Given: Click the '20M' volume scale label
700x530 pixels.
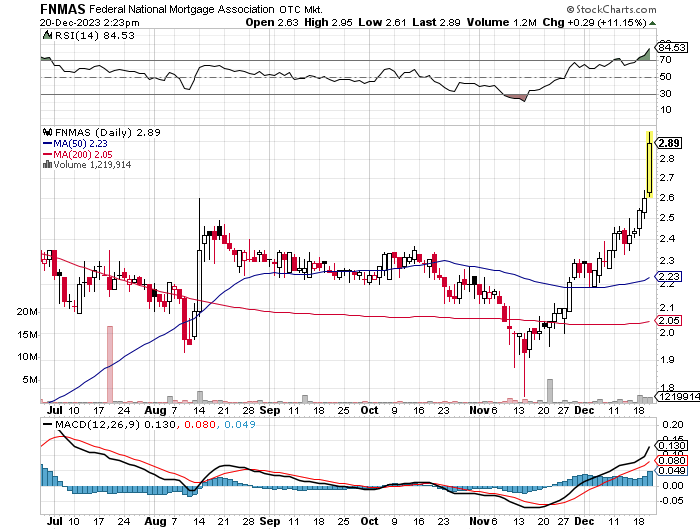Looking at the screenshot, I should point(27,312).
